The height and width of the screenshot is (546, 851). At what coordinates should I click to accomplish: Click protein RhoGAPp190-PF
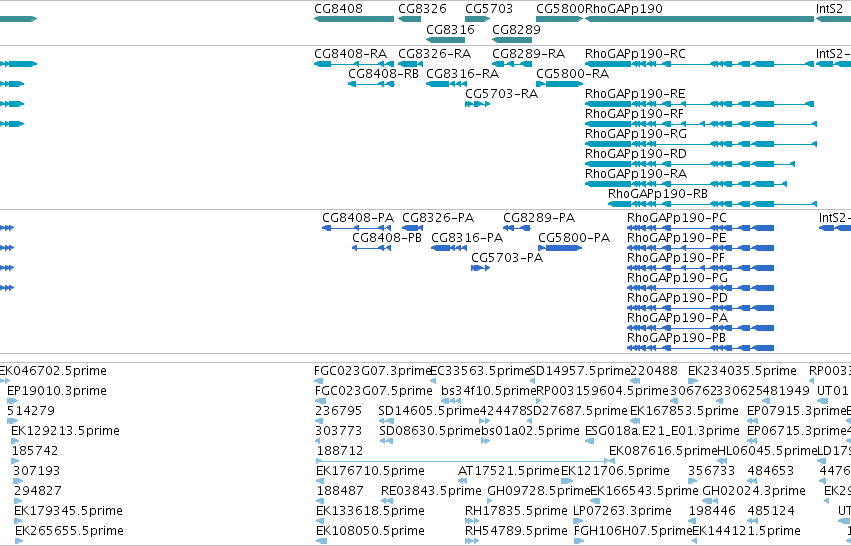(700, 268)
